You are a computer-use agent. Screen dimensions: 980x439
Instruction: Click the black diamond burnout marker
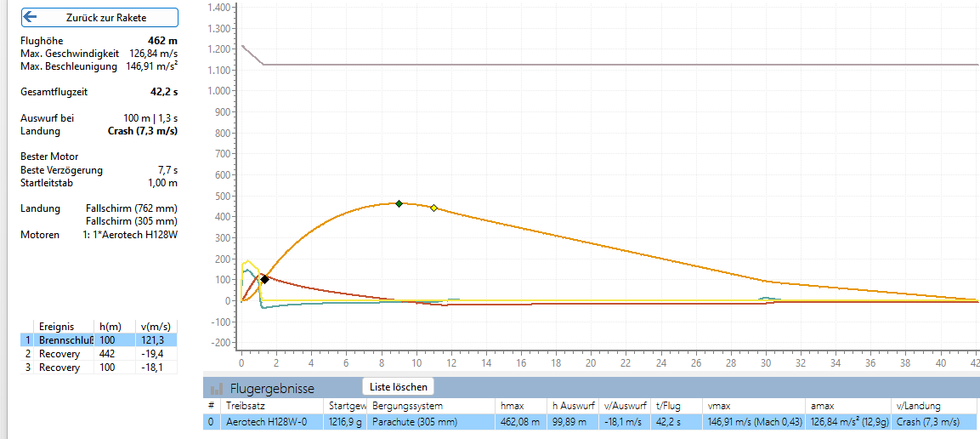(x=264, y=279)
